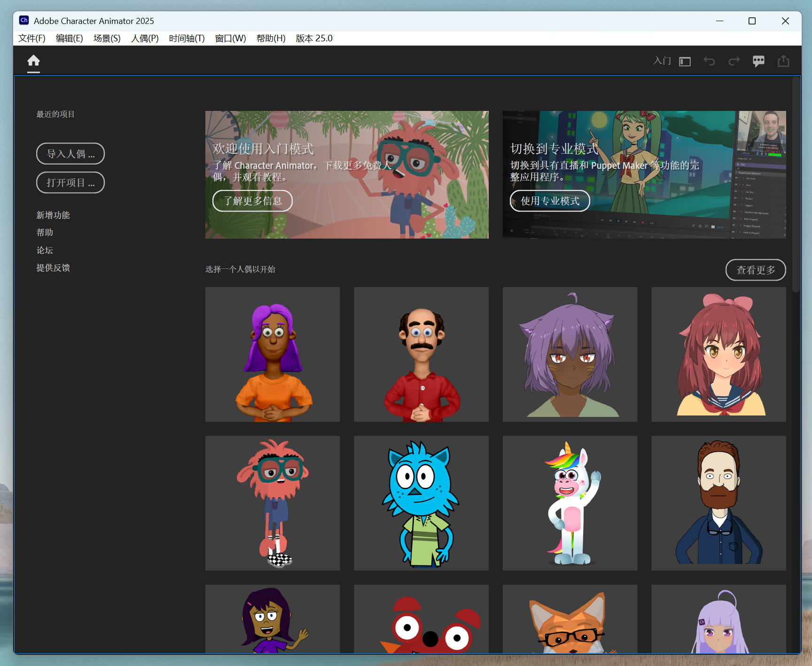Click the 导入人偶 button
812x666 pixels.
(x=70, y=154)
